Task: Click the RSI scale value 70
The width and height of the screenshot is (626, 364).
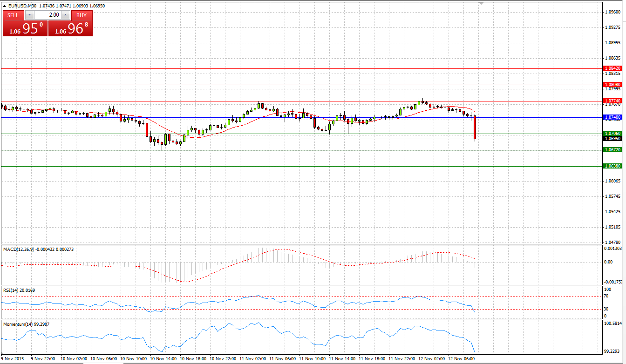Action: tap(607, 296)
